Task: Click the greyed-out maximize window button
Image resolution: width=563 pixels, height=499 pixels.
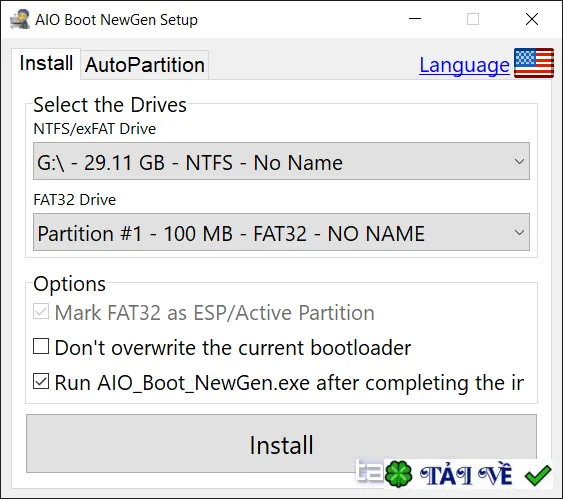Action: click(x=473, y=19)
